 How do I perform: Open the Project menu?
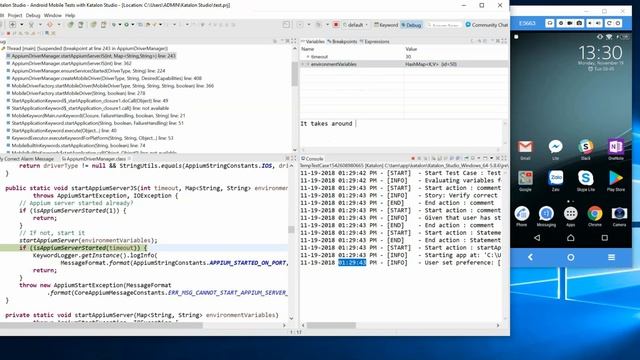click(15, 16)
